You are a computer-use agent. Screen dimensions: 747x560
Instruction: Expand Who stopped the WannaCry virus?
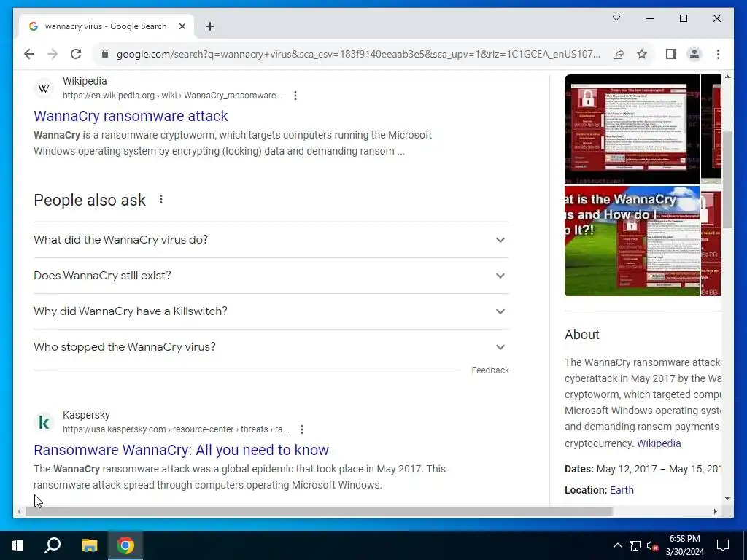tap(271, 346)
